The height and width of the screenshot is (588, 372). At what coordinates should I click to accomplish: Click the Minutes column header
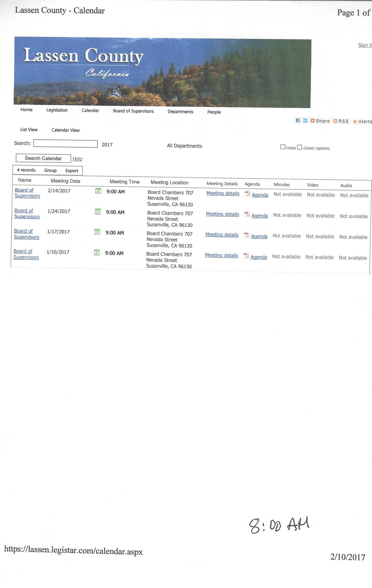point(282,184)
